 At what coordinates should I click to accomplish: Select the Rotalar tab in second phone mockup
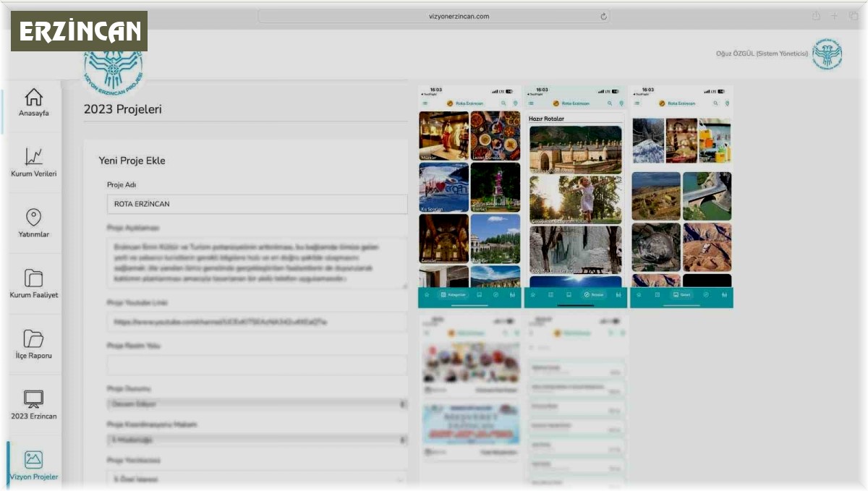[593, 295]
